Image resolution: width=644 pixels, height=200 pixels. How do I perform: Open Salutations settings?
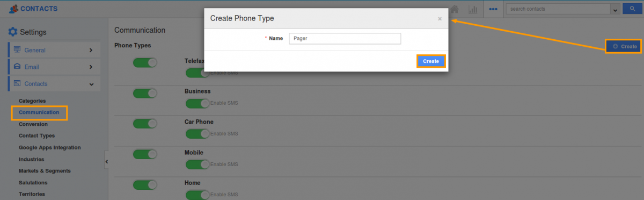click(33, 183)
